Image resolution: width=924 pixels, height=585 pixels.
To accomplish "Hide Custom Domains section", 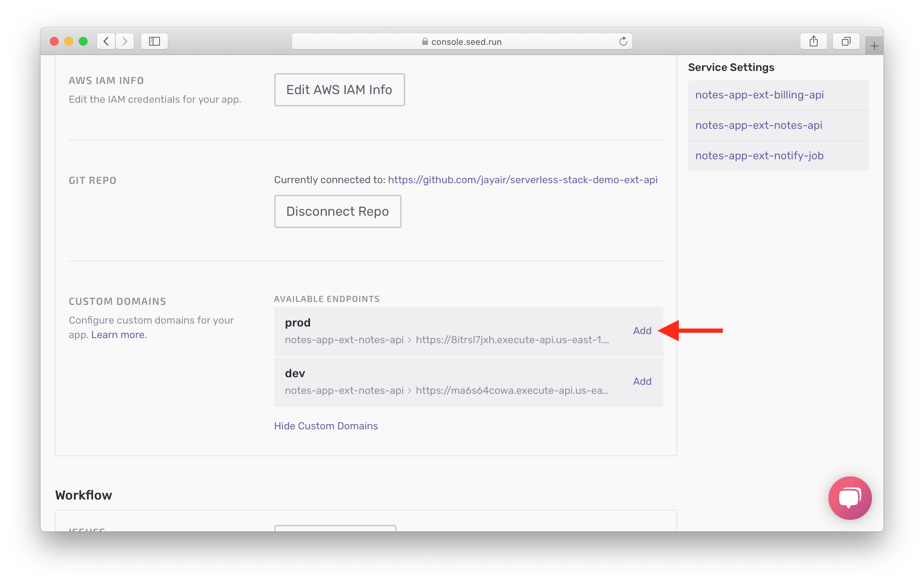I will [x=326, y=426].
